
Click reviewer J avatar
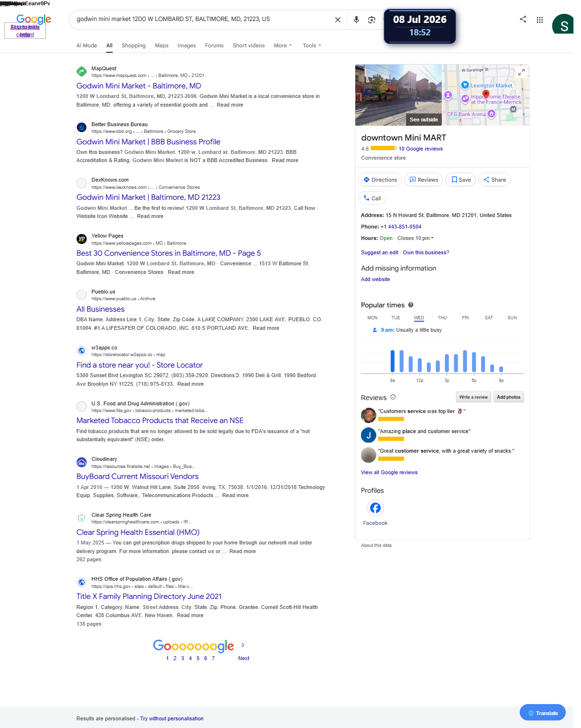(x=369, y=435)
